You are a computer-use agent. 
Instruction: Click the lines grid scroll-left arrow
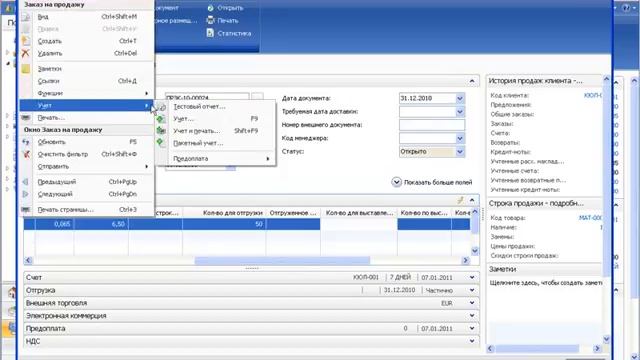click(x=28, y=260)
